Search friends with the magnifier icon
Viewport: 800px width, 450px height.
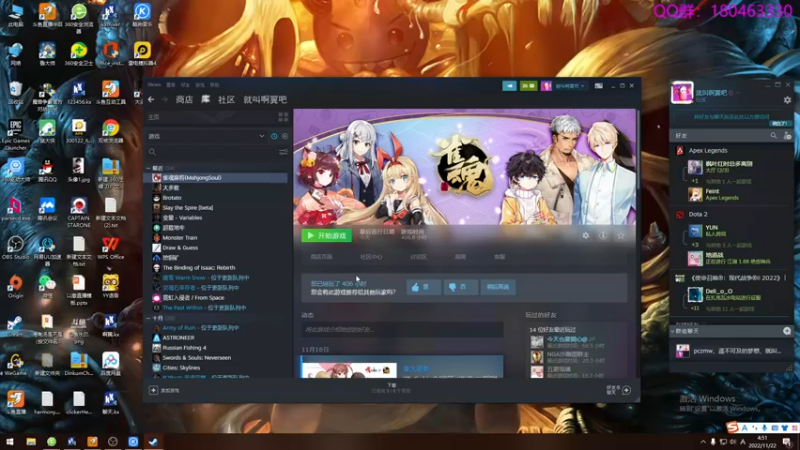[773, 135]
